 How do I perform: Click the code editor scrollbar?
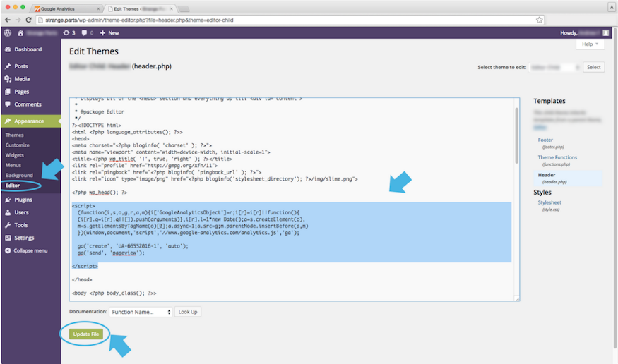[516, 135]
